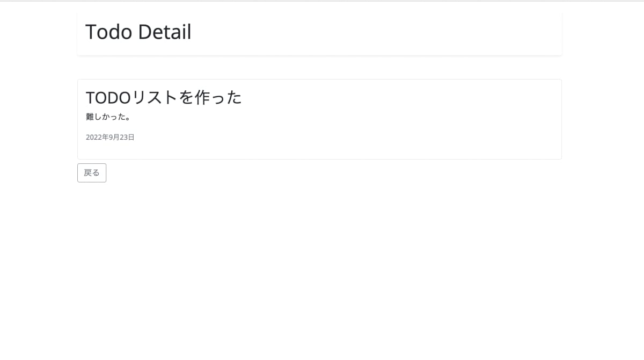Activate the 戻る navigation control
This screenshot has width=644, height=360.
tap(91, 172)
